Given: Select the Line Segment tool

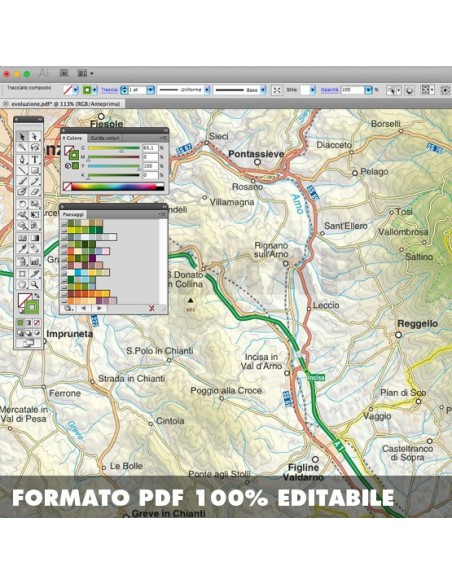Looking at the screenshot, I should click(22, 171).
